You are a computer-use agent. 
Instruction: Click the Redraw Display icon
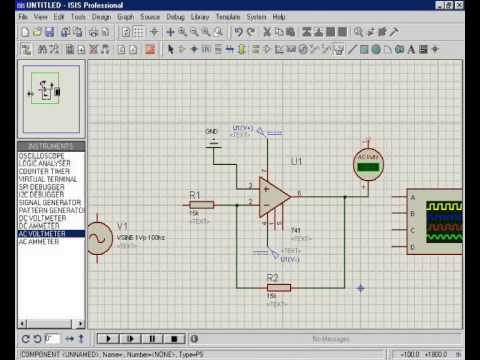[126, 32]
